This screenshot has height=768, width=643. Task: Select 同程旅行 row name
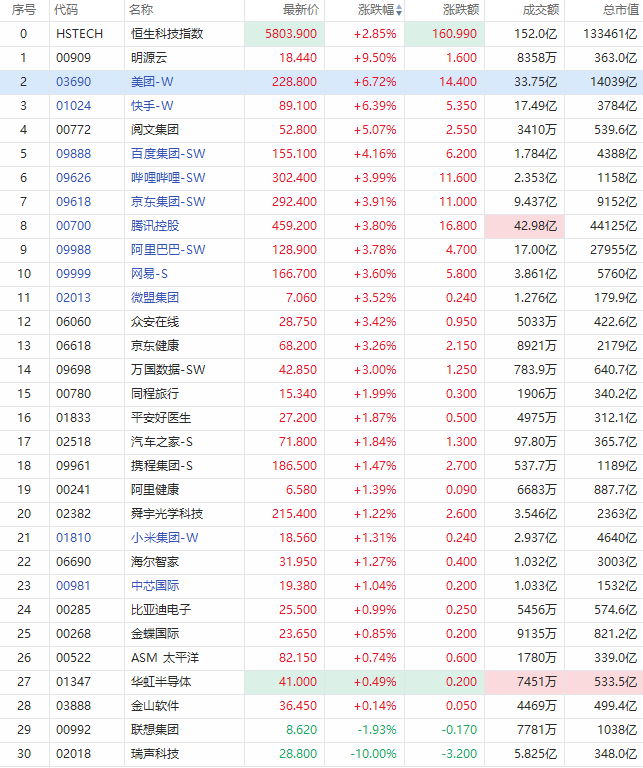coord(155,394)
